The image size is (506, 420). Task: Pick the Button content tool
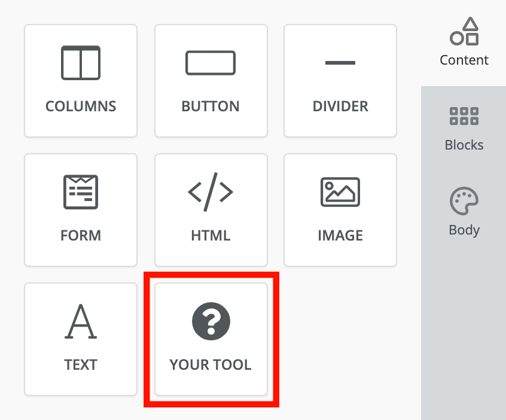211,81
